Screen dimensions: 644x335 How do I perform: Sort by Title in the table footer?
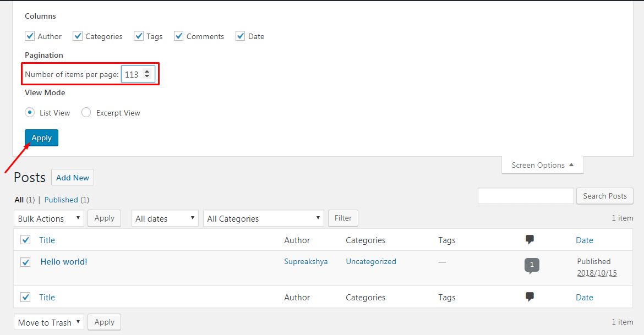(47, 297)
